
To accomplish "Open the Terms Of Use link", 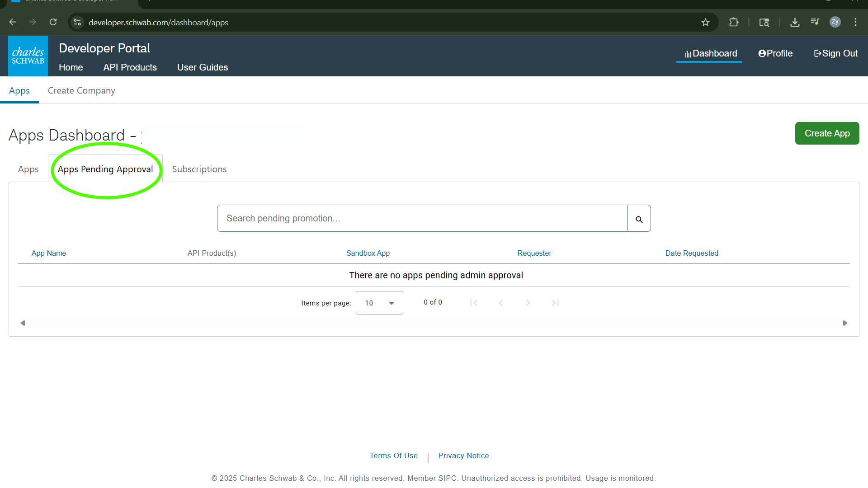I will point(393,455).
